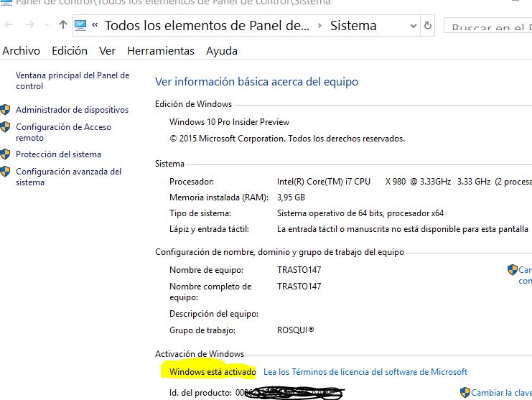Click 'Windows 10 Pro Insider Preview' text
This screenshot has height=400, width=532.
pos(229,122)
